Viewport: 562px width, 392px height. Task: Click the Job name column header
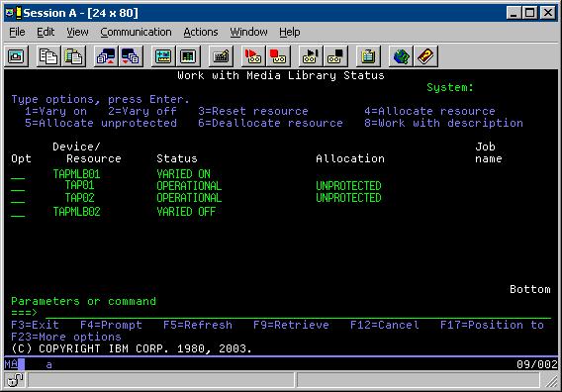pos(489,152)
